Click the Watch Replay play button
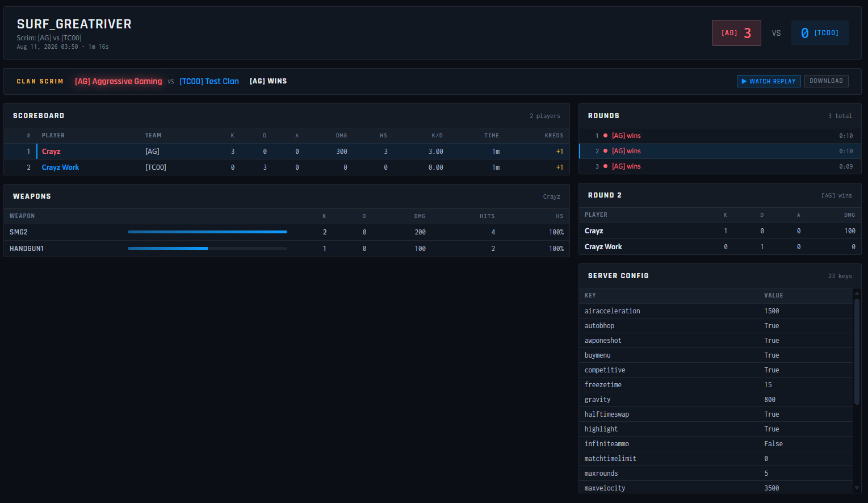 (x=769, y=81)
